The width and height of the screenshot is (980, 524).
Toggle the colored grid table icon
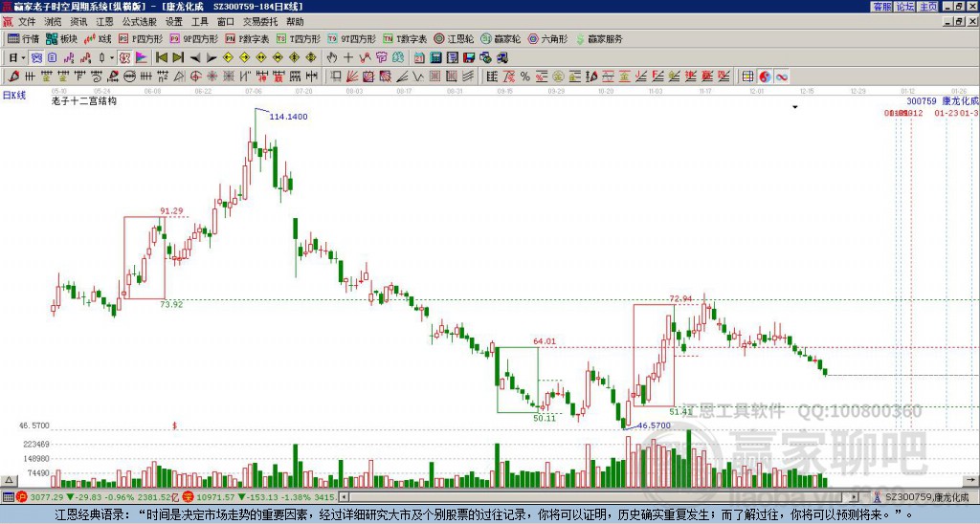[748, 76]
